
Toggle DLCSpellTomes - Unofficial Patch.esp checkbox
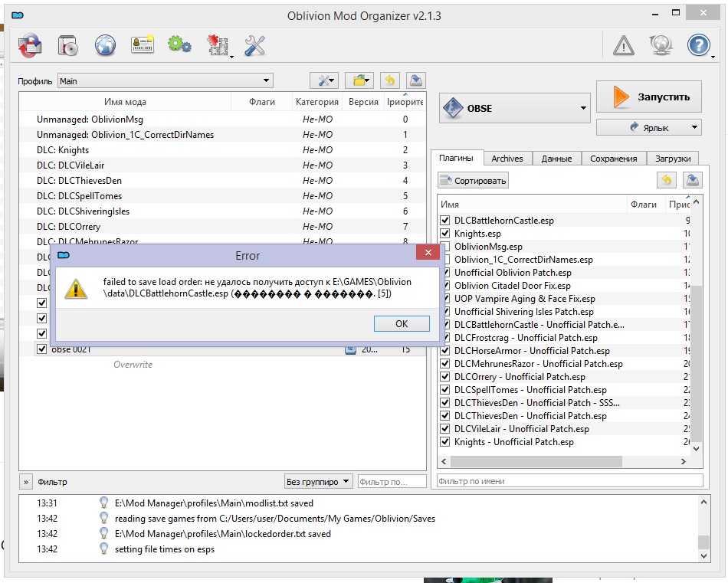(444, 389)
